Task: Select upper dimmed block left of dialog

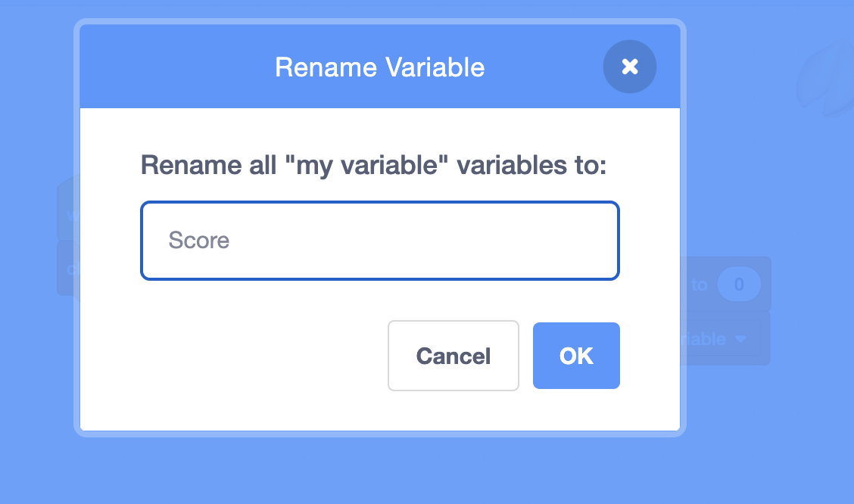Action: (x=68, y=210)
